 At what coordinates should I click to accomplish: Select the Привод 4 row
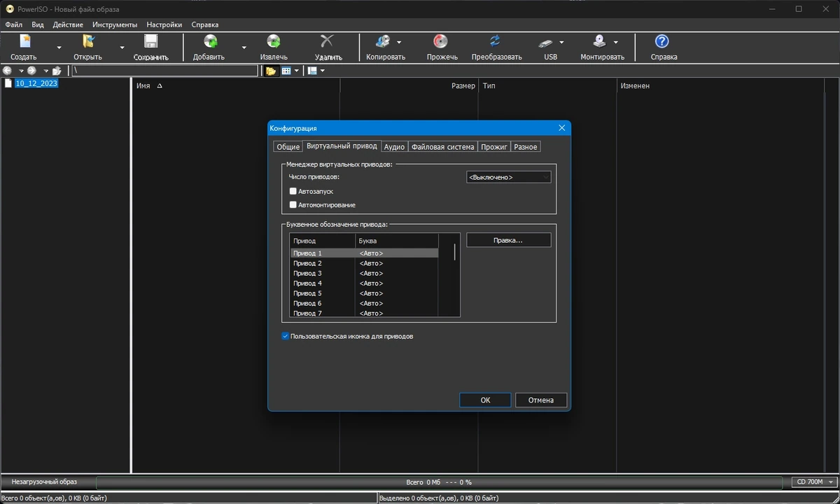pyautogui.click(x=364, y=283)
